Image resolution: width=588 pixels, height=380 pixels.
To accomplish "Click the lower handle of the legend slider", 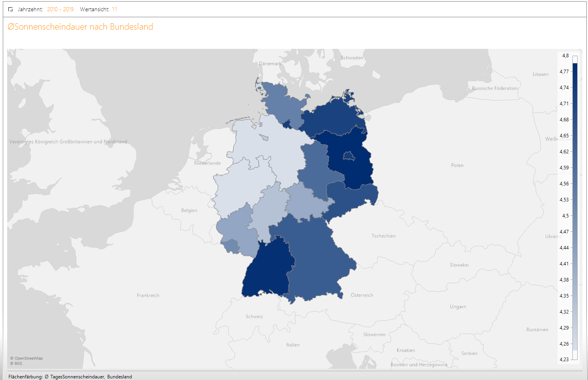I will [x=575, y=355].
